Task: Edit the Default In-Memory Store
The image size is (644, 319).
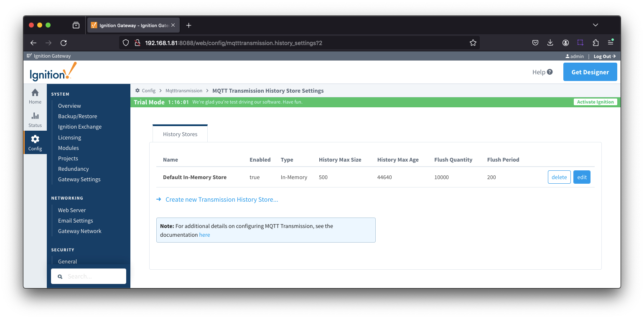Action: (582, 177)
